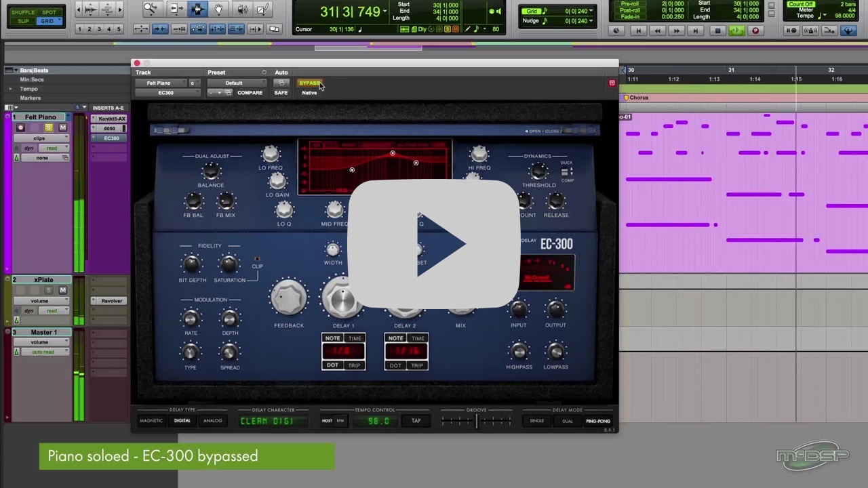Click the red target icon of plug-in window
Screen dimensions: 868x488
tap(612, 83)
